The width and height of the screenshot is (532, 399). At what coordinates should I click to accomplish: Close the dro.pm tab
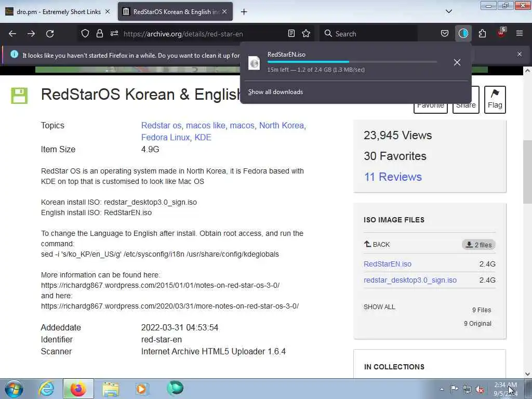108,12
